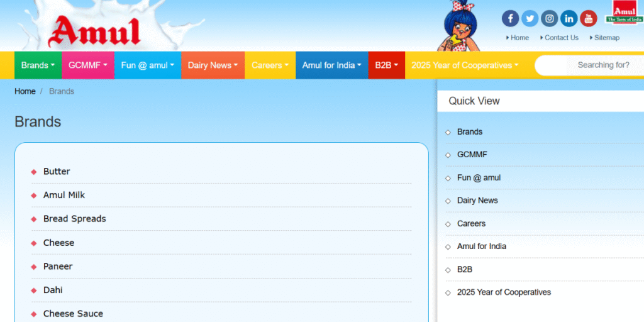Open the Dahi brand entry

(x=53, y=291)
